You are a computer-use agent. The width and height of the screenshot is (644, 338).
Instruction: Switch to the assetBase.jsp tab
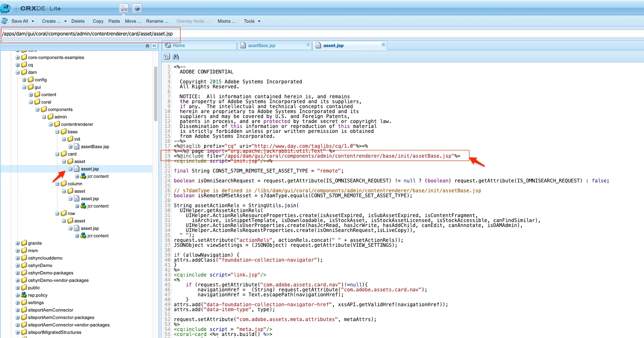pos(275,45)
